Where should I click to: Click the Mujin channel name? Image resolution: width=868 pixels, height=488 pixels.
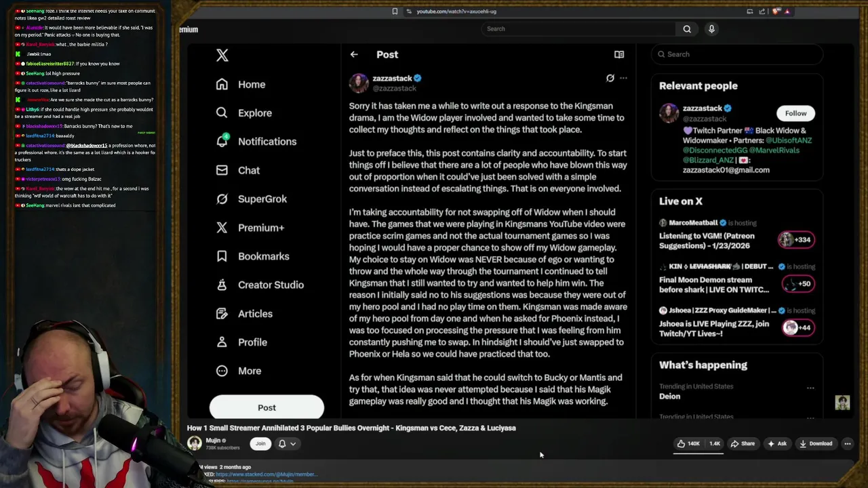(x=212, y=441)
